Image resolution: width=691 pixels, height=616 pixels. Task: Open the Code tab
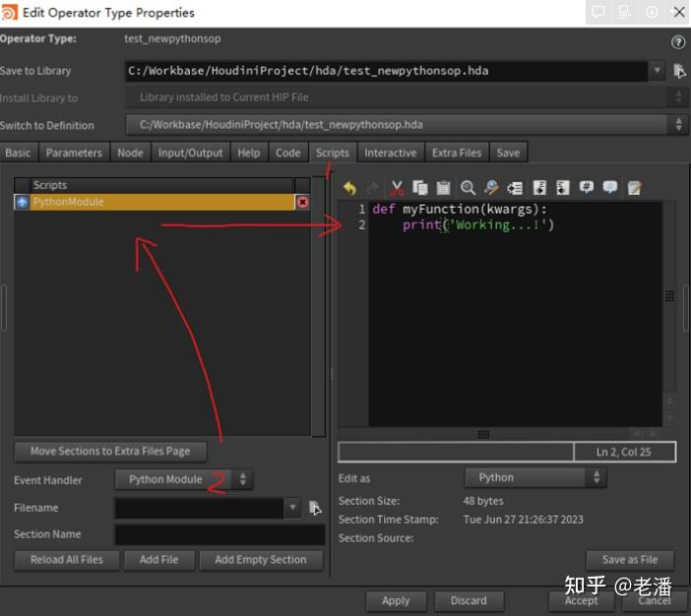(x=288, y=153)
